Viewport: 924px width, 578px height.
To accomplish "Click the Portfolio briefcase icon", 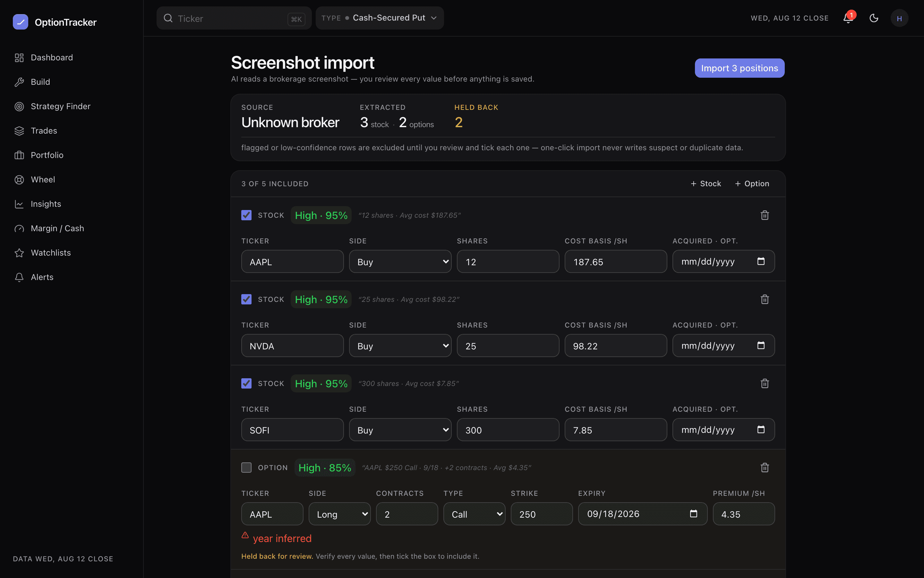I will (19, 155).
